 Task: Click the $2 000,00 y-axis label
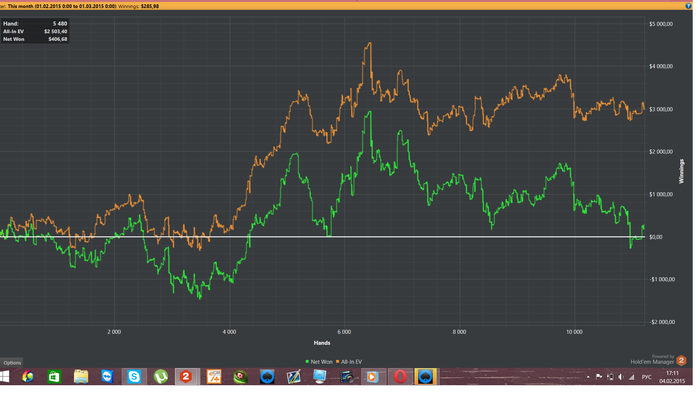coord(661,152)
